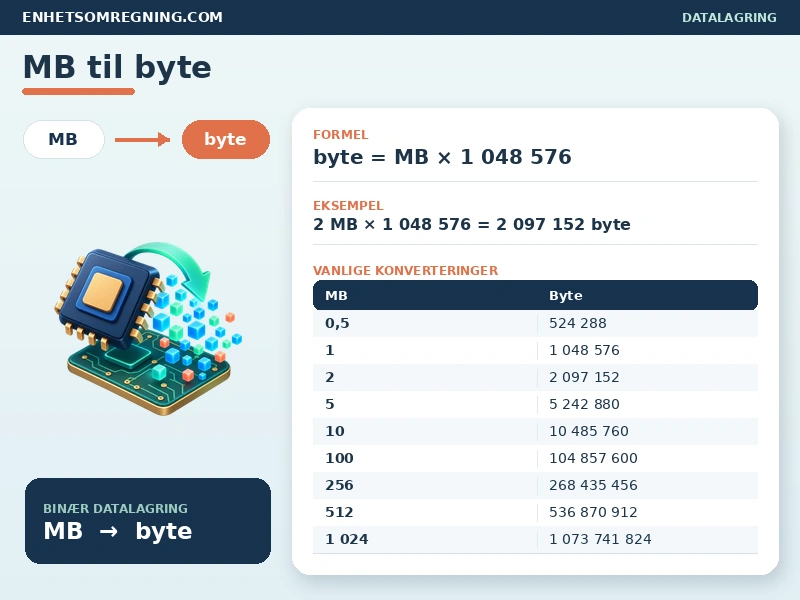Click the FORMEL section label
The width and height of the screenshot is (800, 600).
click(x=340, y=135)
